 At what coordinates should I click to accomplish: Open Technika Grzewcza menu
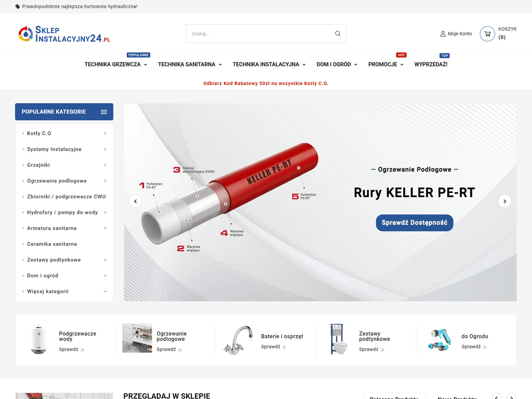point(112,64)
